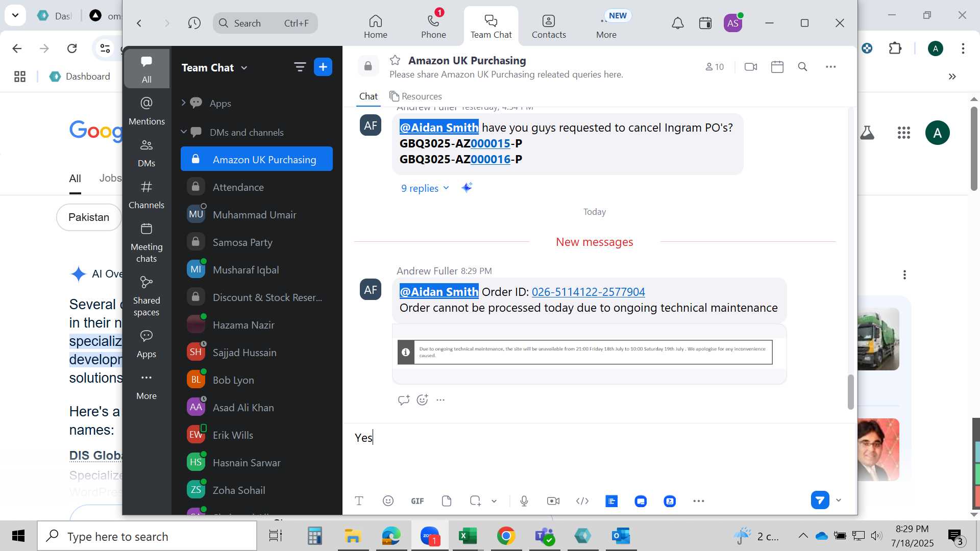Open chat with Bob Lyon
This screenshot has height=551, width=980.
pyautogui.click(x=257, y=380)
